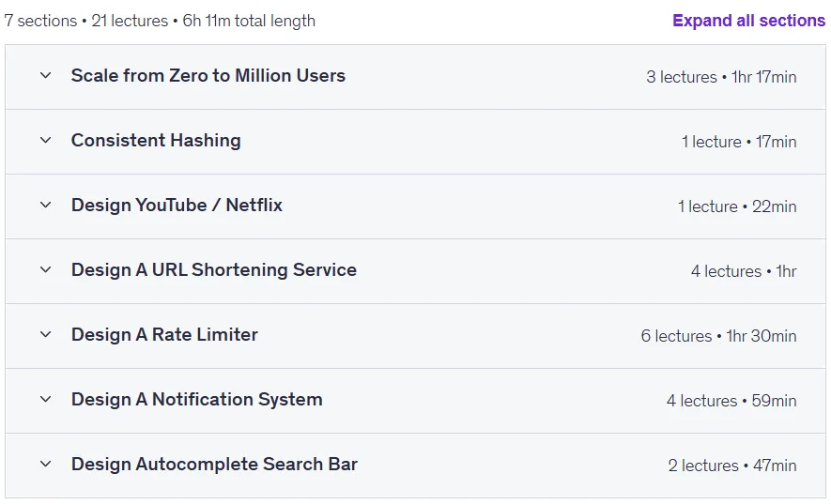
Task: Click the 1 lecture 22min label
Action: pyautogui.click(x=737, y=206)
